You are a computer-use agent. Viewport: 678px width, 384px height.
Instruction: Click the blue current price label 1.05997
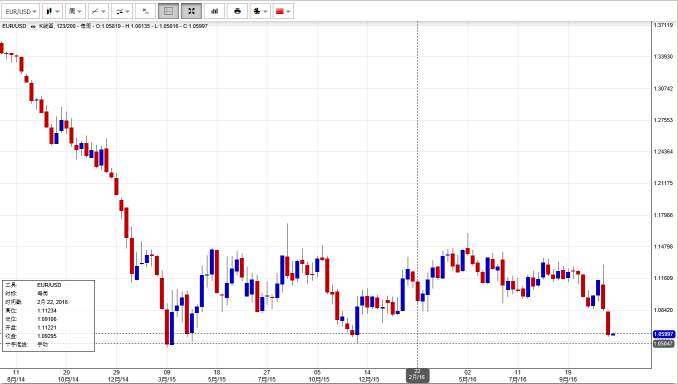coord(664,334)
